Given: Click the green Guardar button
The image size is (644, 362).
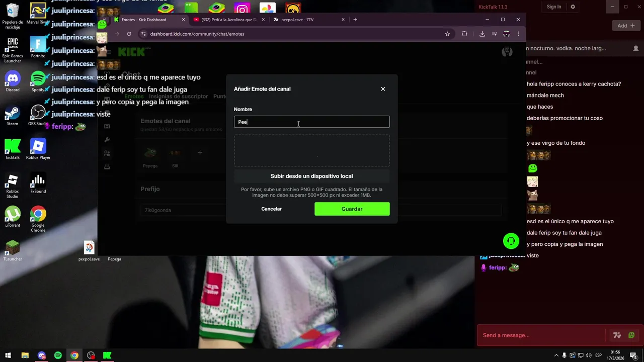Looking at the screenshot, I should pos(352,209).
